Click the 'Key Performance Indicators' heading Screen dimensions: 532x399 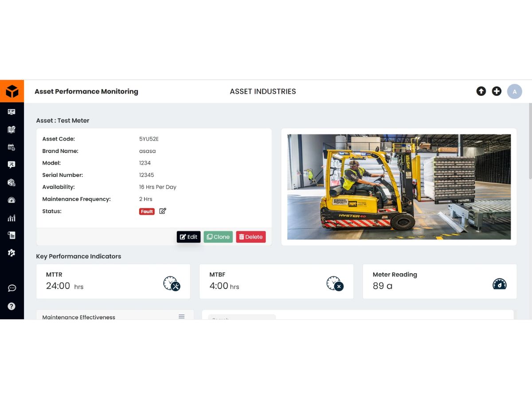78,256
